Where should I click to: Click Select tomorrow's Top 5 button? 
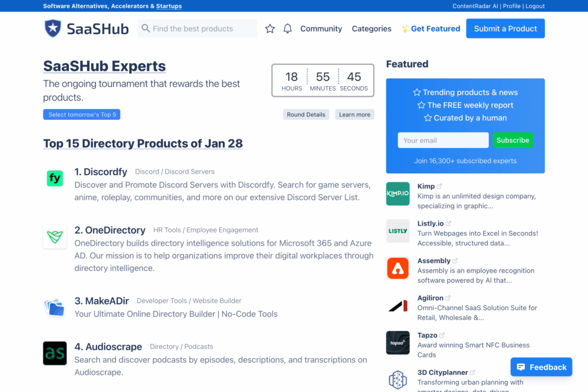coord(82,115)
